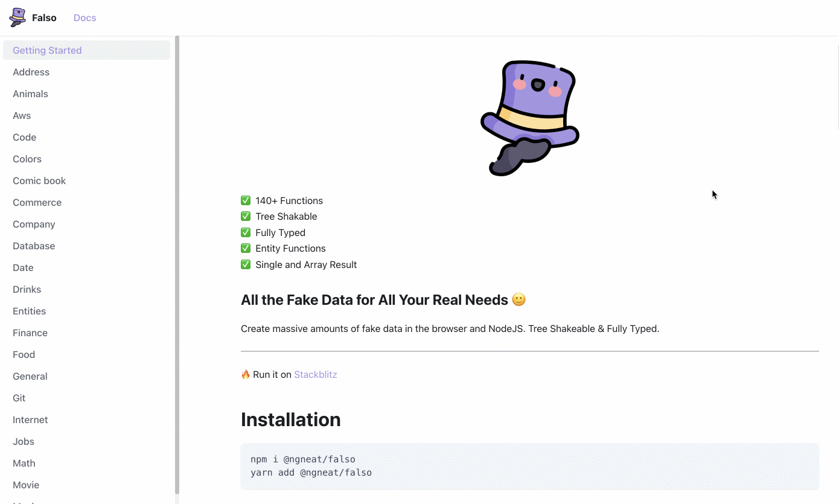The height and width of the screenshot is (504, 839).
Task: Click the checkmark emoji beside 140+ Functions
Action: pyautogui.click(x=246, y=200)
